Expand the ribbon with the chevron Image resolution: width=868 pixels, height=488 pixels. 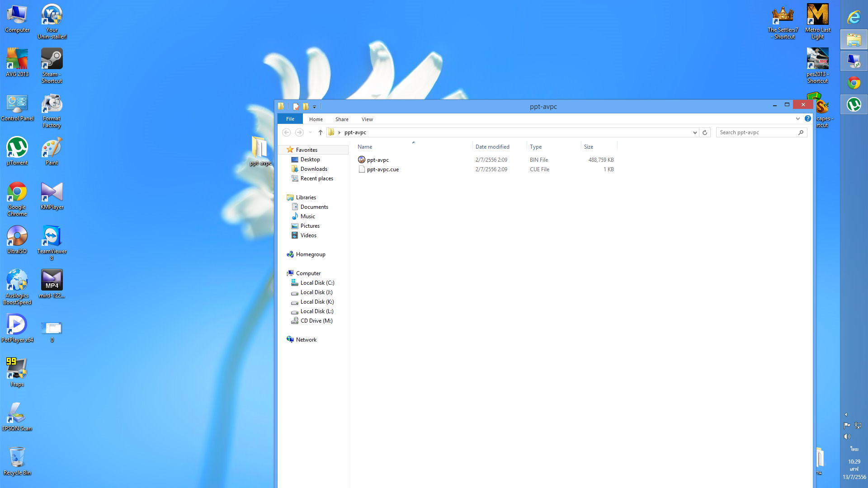(797, 119)
